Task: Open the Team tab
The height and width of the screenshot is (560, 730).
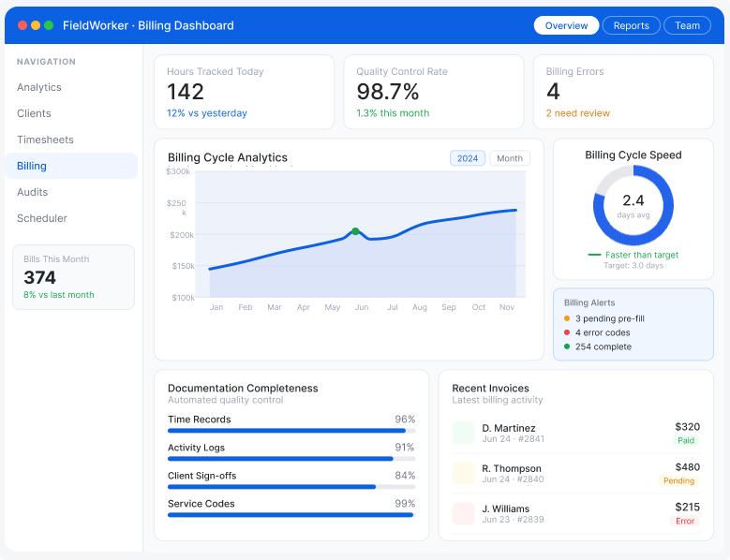Action: [687, 25]
